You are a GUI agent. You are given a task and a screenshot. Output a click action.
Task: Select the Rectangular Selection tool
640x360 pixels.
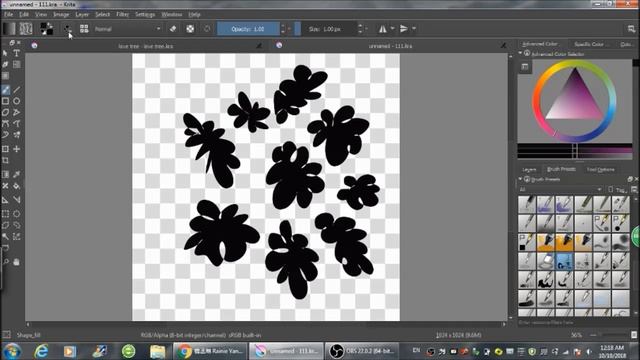coord(5,214)
